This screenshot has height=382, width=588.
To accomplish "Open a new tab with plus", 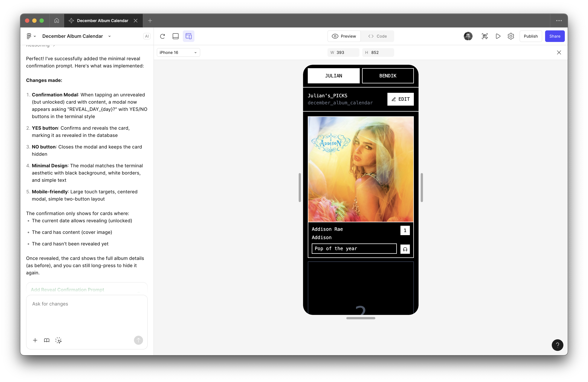I will [150, 20].
